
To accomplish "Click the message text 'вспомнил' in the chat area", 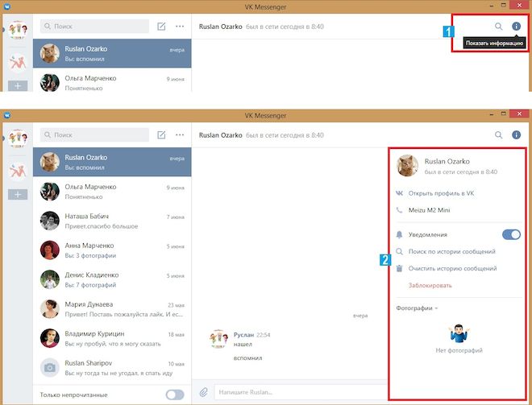I will 247,357.
